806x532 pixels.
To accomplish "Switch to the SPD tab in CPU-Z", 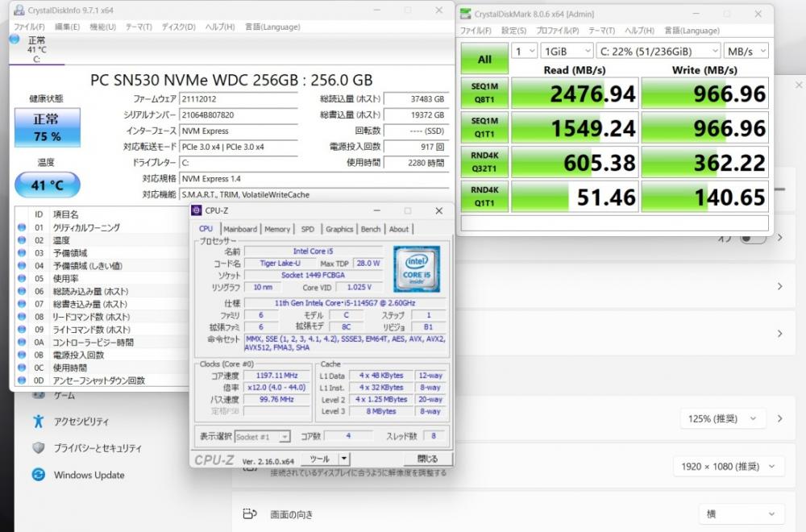I will pos(307,229).
